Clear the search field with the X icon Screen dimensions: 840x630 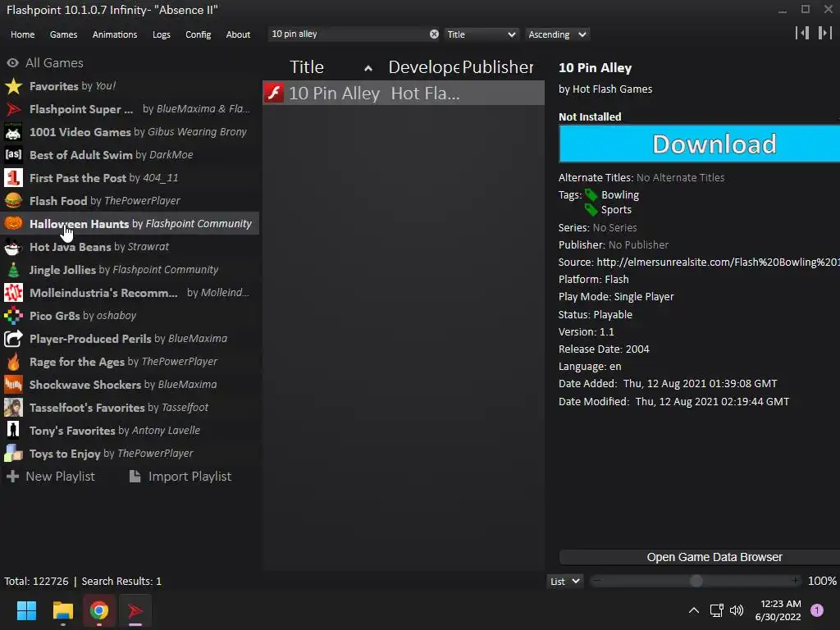pyautogui.click(x=434, y=34)
